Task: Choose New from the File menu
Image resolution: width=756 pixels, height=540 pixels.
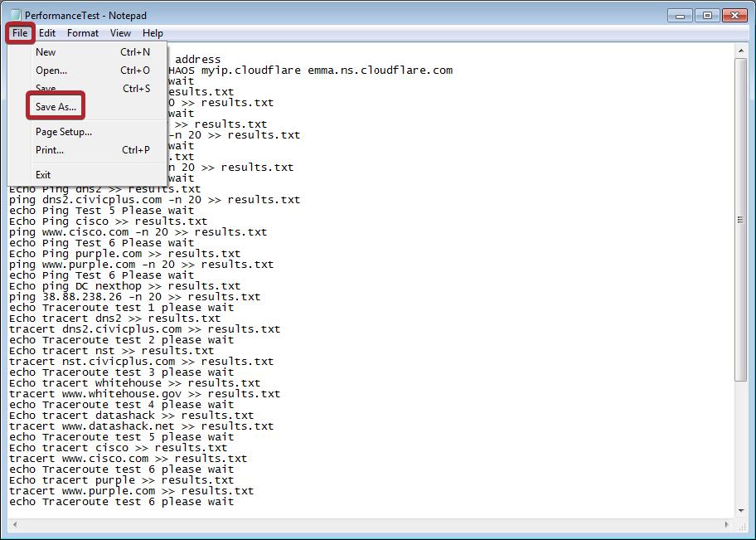Action: click(x=87, y=52)
